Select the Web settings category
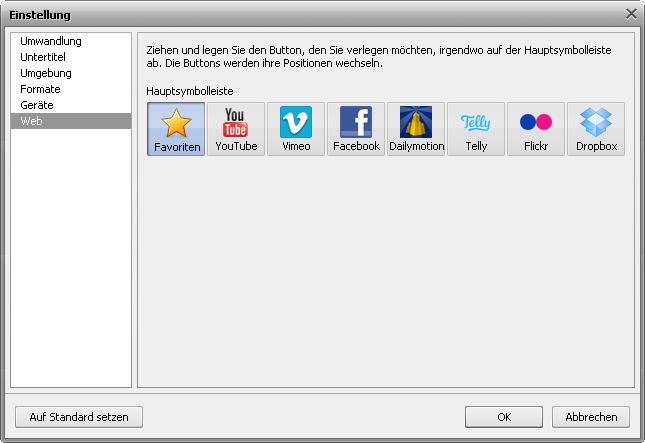This screenshot has width=645, height=443. coord(71,121)
